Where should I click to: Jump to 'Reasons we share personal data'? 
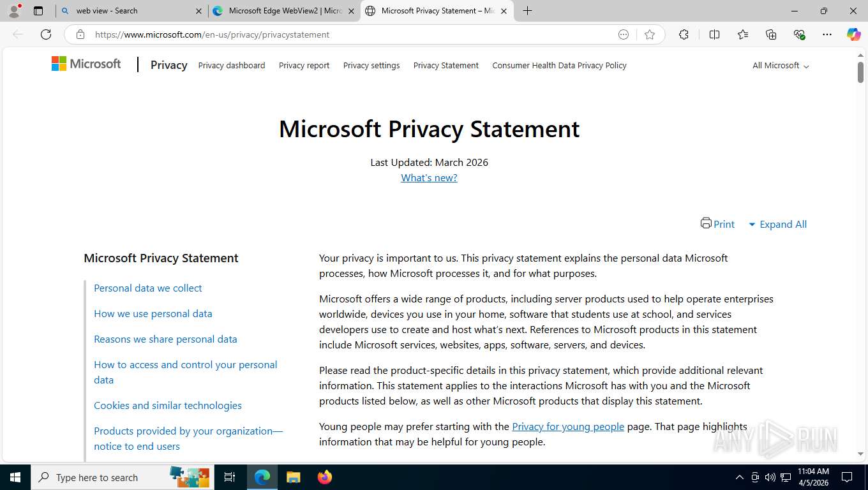(165, 339)
